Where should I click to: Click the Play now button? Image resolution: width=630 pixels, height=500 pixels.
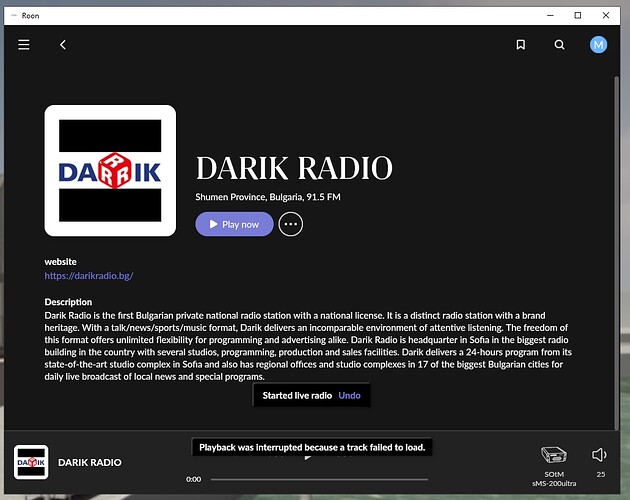[x=234, y=224]
